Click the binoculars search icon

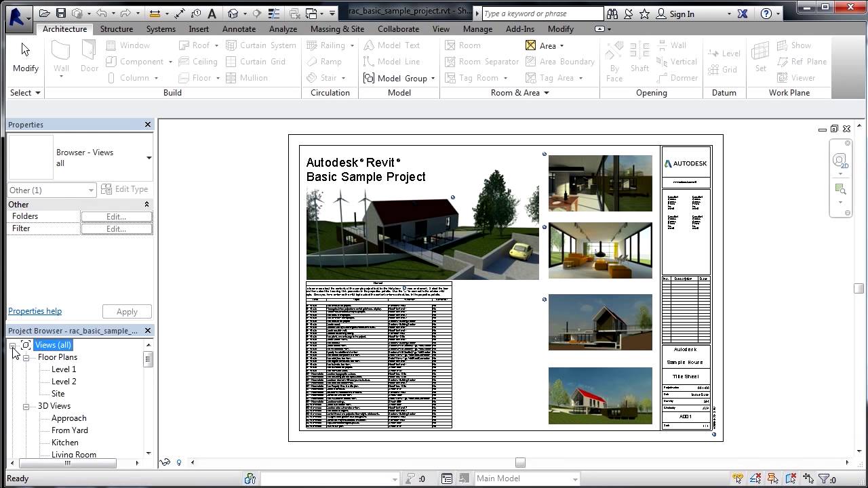(612, 14)
